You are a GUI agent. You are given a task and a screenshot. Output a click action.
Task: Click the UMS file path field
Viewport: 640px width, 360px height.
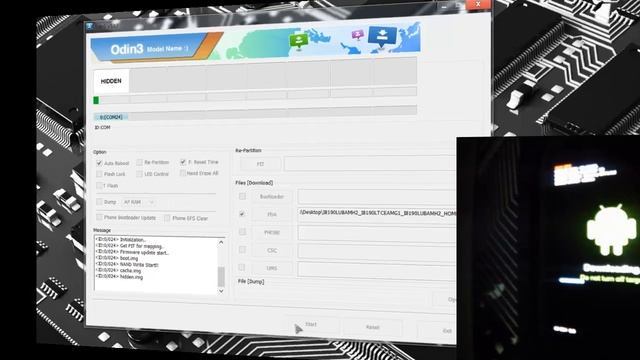click(x=377, y=269)
